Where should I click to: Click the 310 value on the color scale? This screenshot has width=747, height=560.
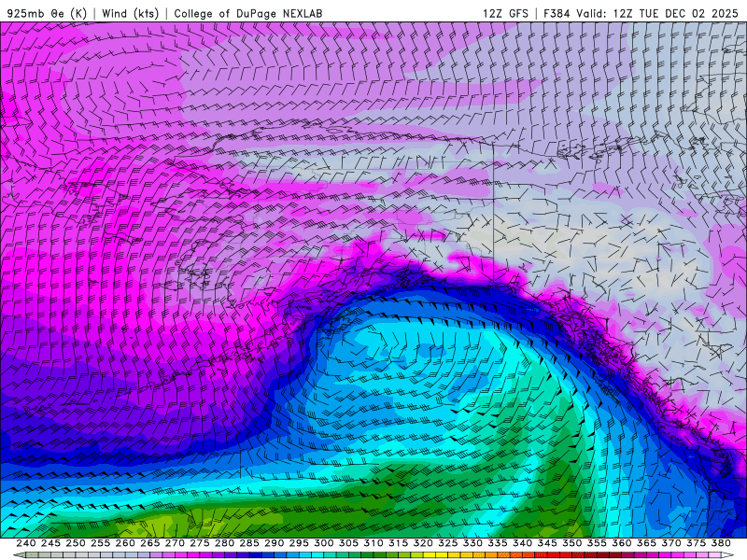click(373, 543)
